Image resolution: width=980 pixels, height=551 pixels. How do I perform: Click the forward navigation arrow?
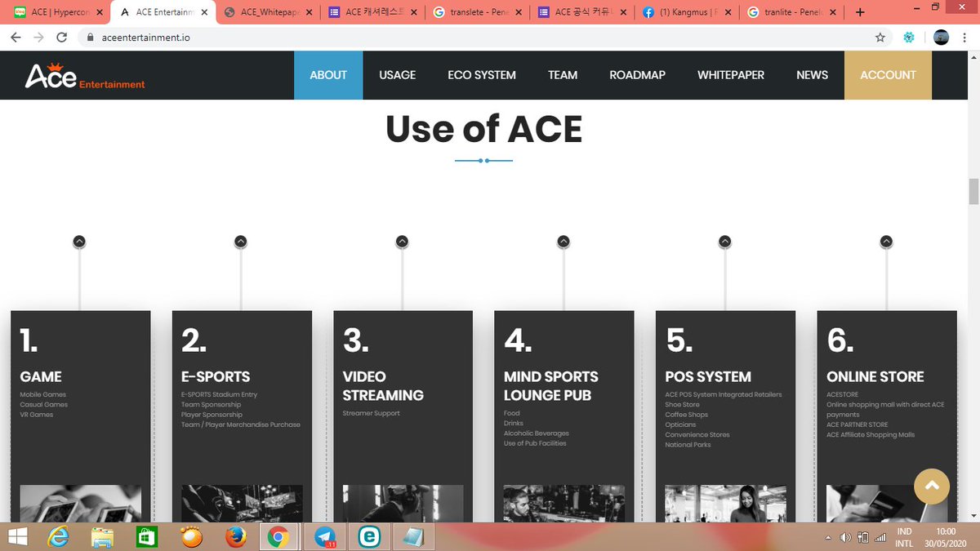pos(38,38)
